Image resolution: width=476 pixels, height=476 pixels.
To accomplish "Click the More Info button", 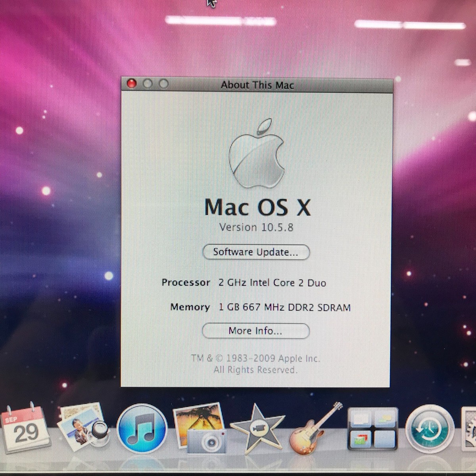I will 255,331.
